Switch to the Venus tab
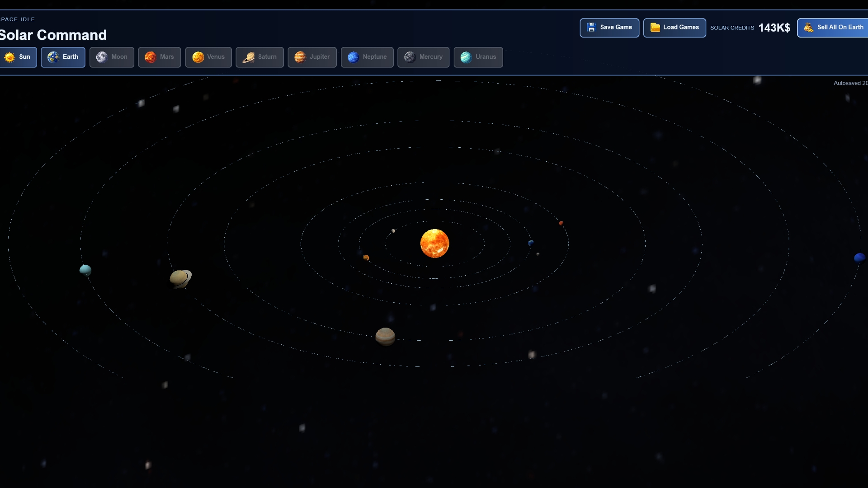 tap(208, 57)
